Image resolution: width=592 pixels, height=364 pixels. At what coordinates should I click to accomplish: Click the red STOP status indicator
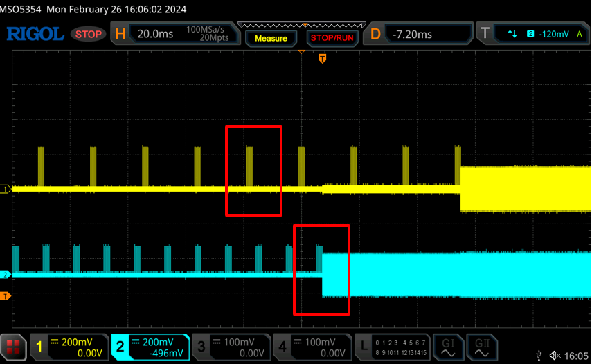tap(89, 35)
